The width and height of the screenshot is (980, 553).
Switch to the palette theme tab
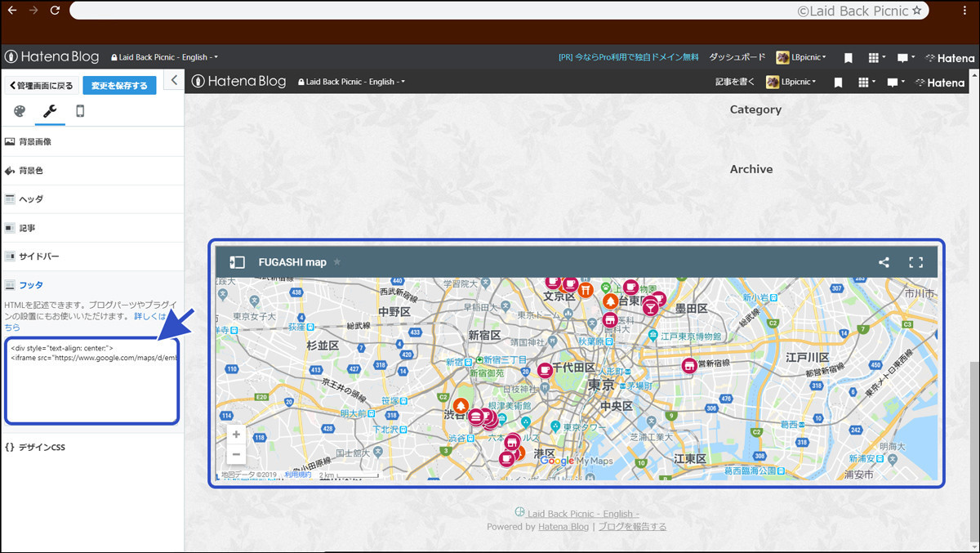(20, 111)
